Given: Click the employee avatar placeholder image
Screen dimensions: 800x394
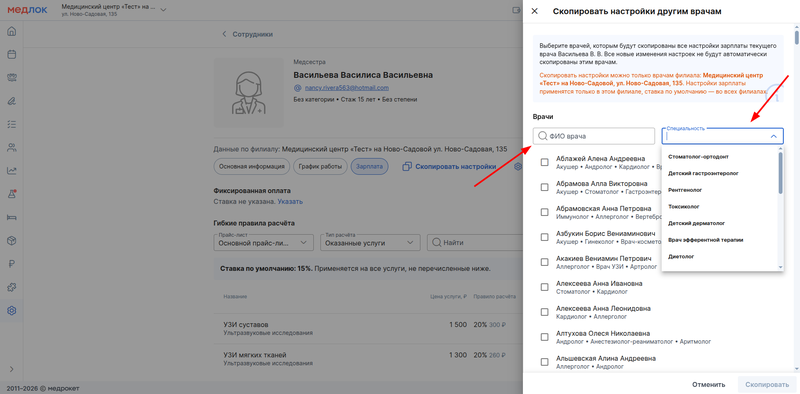Looking at the screenshot, I should tap(249, 92).
